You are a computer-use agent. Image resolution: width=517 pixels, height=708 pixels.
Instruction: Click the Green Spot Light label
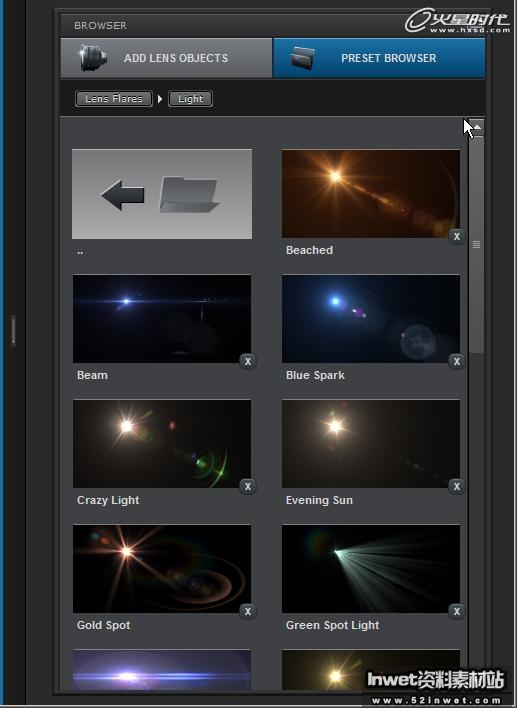tap(332, 625)
